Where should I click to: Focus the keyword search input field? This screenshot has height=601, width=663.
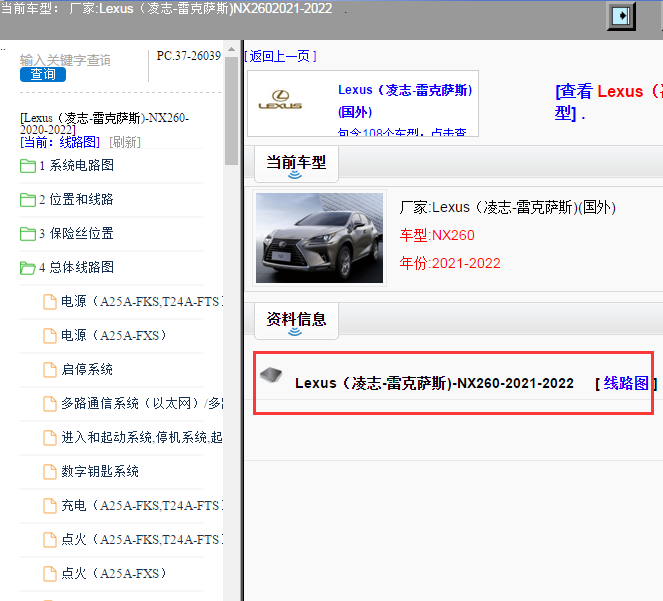tap(66, 60)
